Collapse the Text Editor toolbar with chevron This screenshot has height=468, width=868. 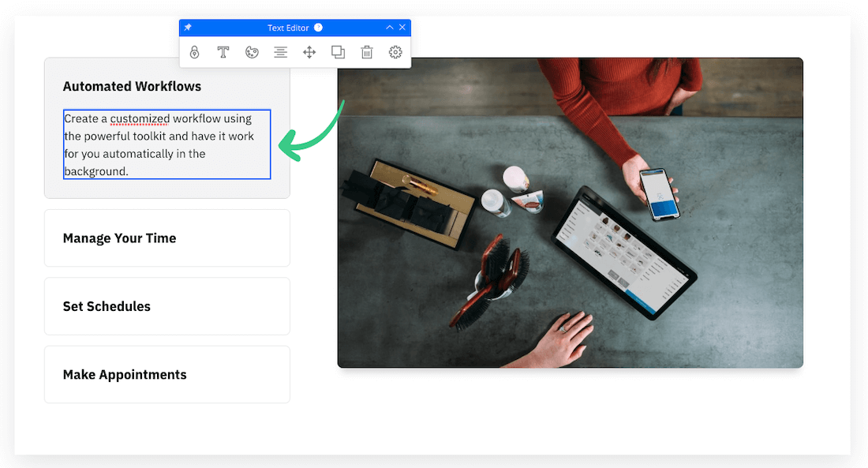tap(390, 27)
